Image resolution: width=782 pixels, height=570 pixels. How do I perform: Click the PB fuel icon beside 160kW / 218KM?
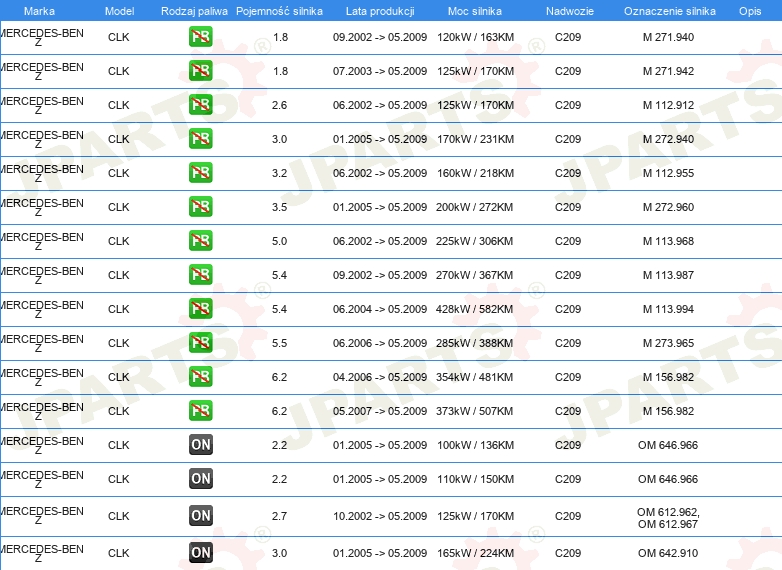pos(201,173)
